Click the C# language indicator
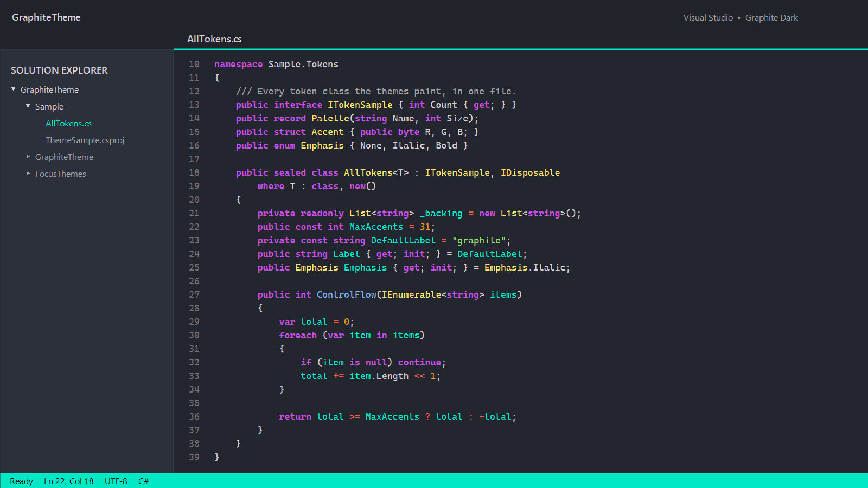Viewport: 868px width, 488px height. click(x=143, y=481)
